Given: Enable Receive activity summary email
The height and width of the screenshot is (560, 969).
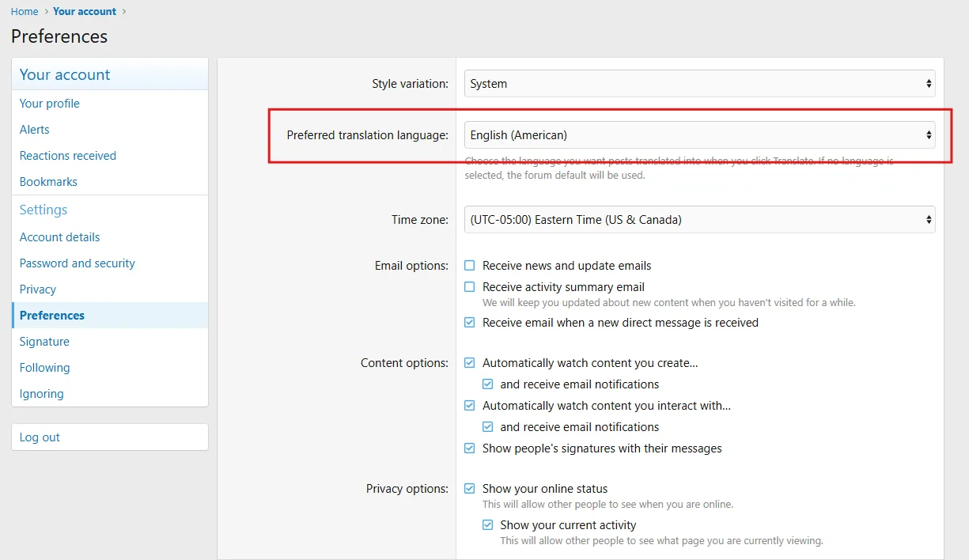Looking at the screenshot, I should tap(470, 287).
